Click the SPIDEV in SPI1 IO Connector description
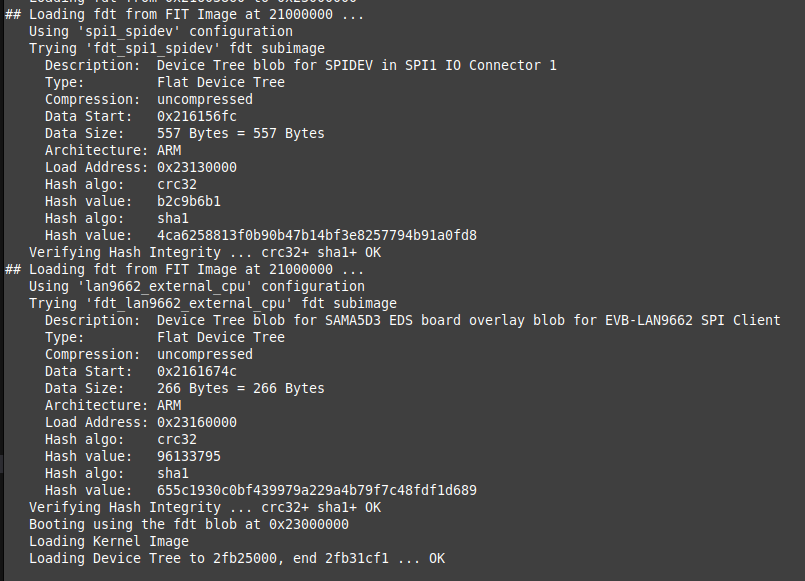Image resolution: width=805 pixels, height=581 pixels. click(356, 65)
